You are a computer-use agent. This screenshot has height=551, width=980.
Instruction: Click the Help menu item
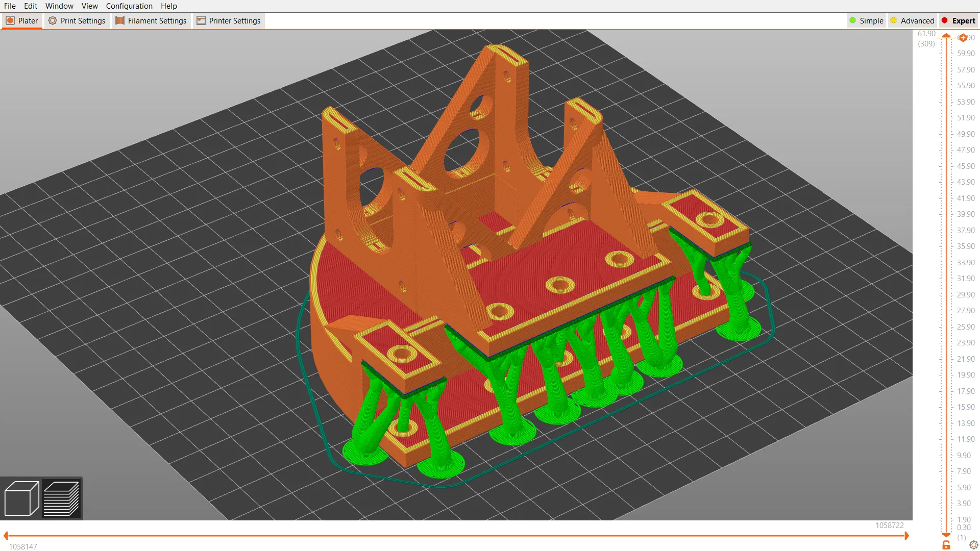coord(168,6)
